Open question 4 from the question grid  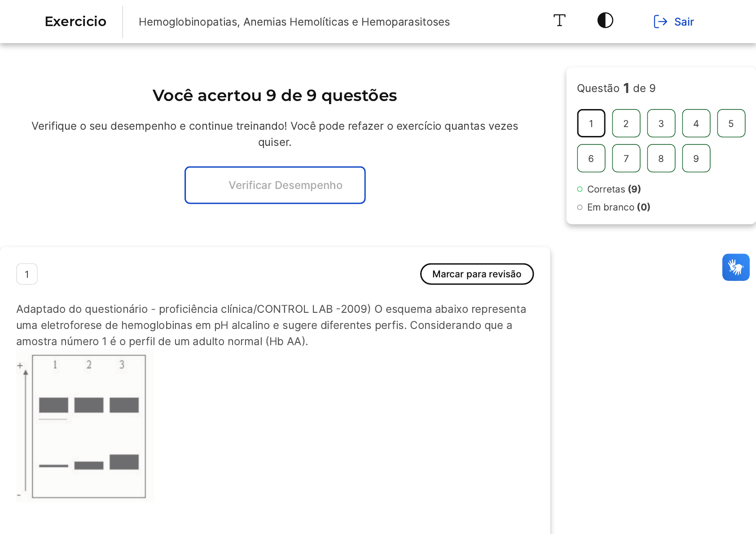(696, 123)
